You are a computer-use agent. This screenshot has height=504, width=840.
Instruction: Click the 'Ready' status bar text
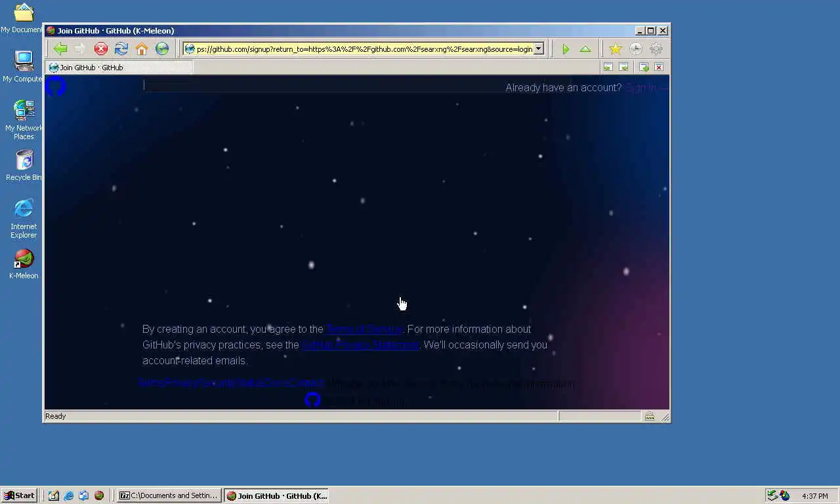[x=55, y=416]
